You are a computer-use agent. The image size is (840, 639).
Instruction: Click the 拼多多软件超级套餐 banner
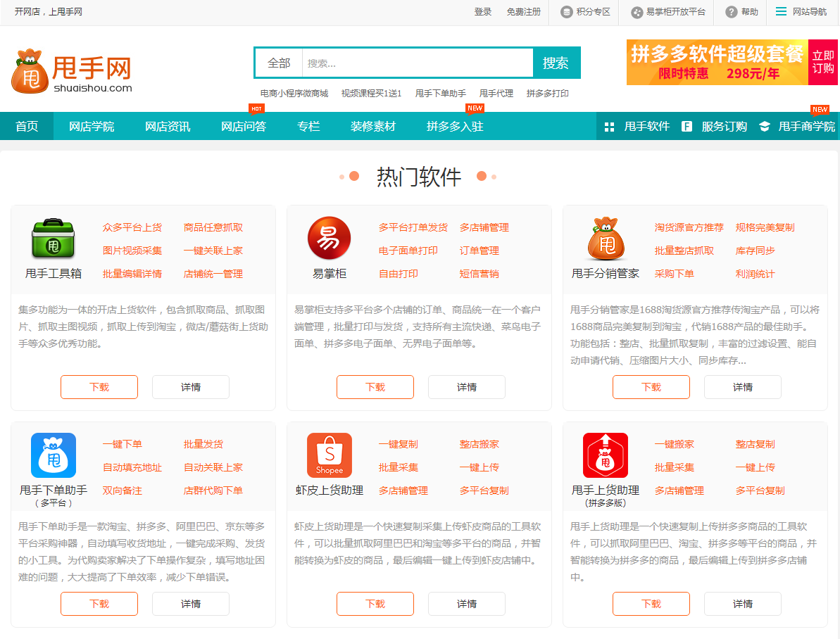717,63
